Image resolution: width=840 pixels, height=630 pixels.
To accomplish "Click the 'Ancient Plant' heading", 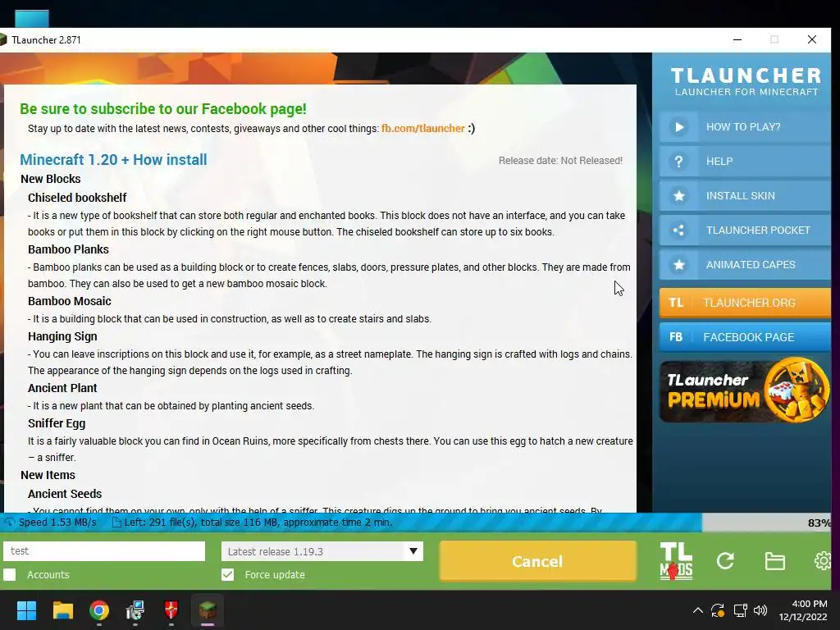I will click(x=62, y=388).
